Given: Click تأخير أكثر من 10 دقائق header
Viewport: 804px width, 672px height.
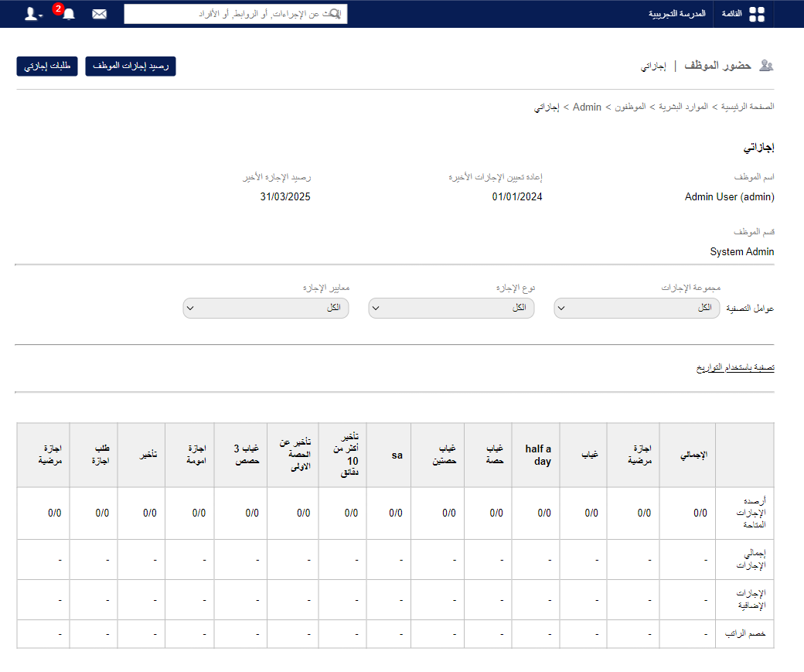Looking at the screenshot, I should [342, 455].
